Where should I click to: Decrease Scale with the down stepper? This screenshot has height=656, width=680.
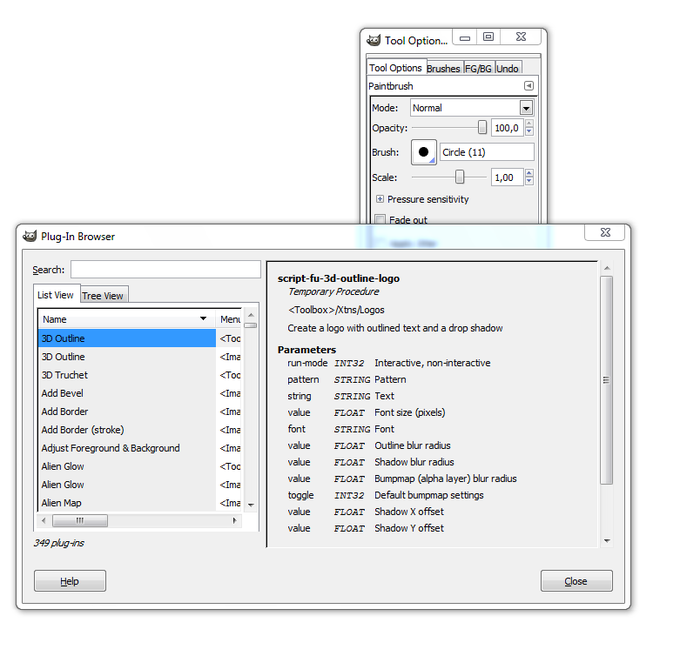(x=529, y=181)
